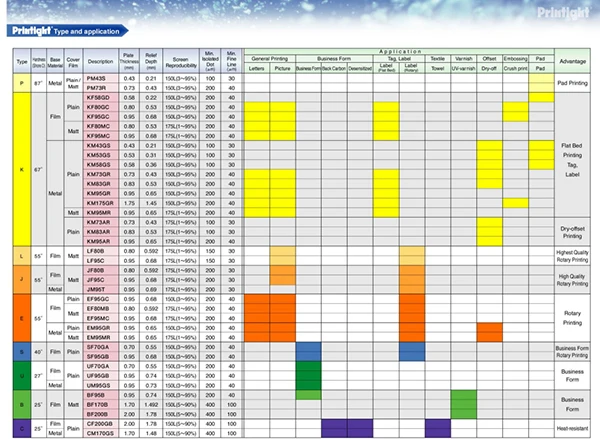Click the Application header bar
Screen dimensions: 600x439
(x=399, y=51)
